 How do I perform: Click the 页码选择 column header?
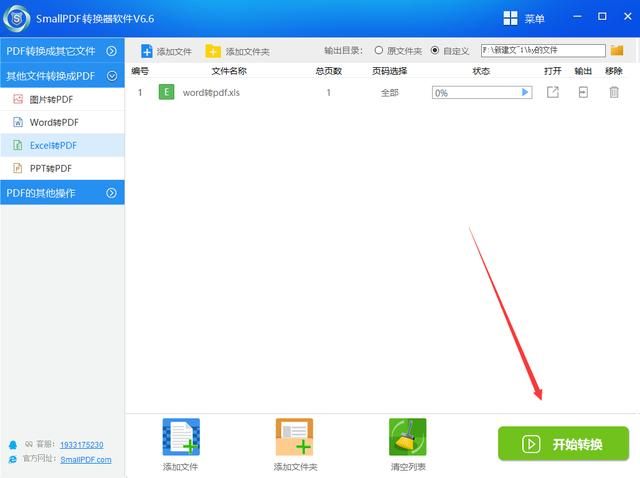coord(389,71)
